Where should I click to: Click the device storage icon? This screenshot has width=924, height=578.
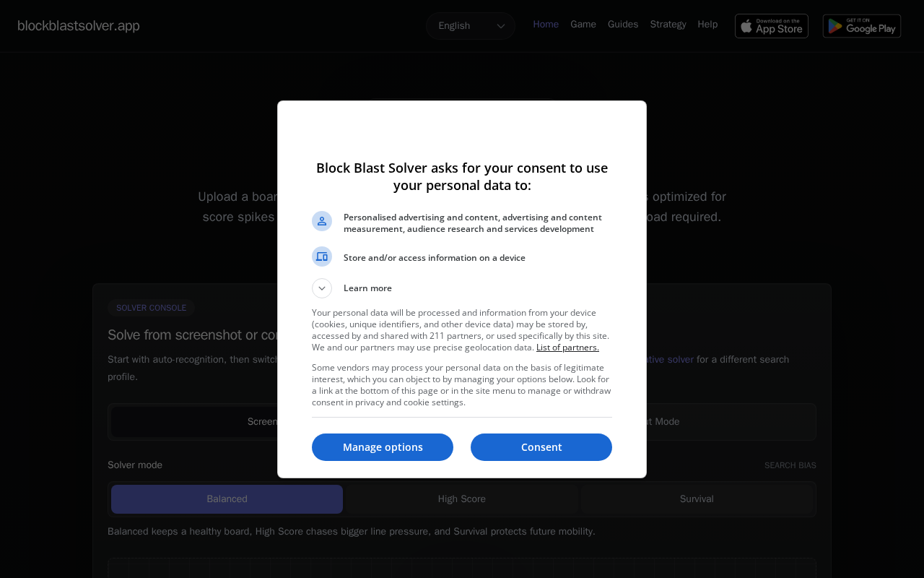(322, 256)
